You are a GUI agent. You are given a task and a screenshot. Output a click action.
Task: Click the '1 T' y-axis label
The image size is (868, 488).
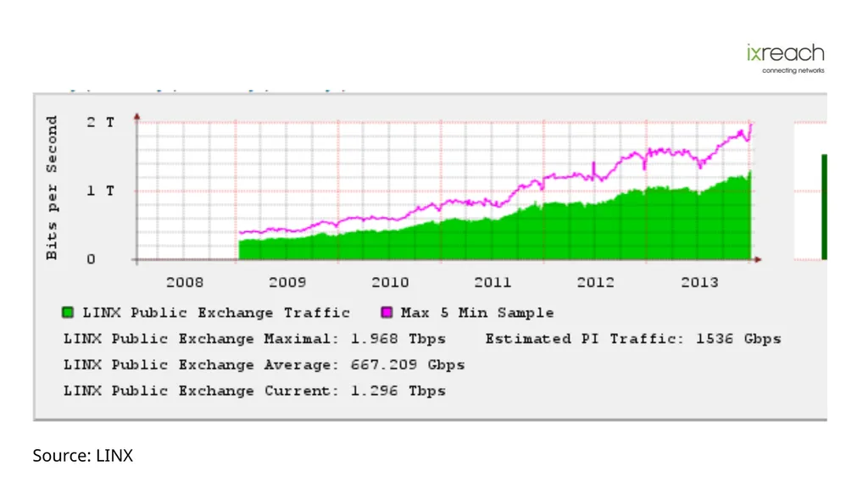point(101,191)
